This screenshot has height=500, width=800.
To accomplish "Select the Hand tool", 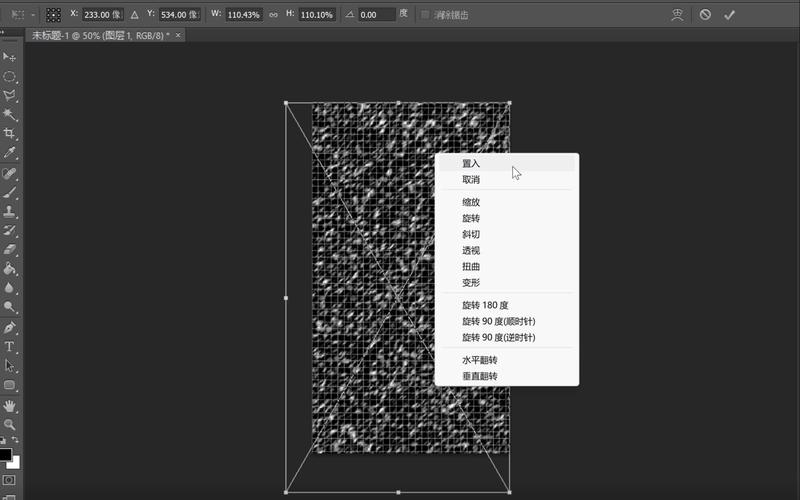I will [x=9, y=406].
